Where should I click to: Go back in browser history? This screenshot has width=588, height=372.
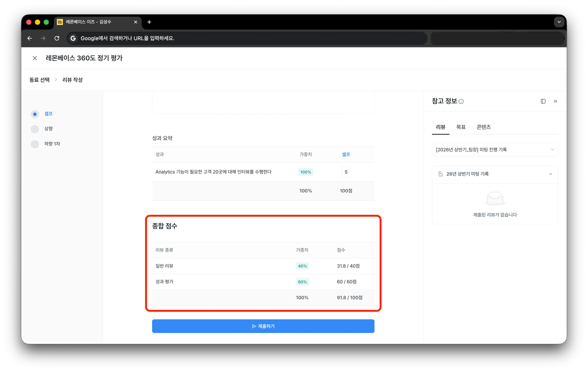click(30, 38)
